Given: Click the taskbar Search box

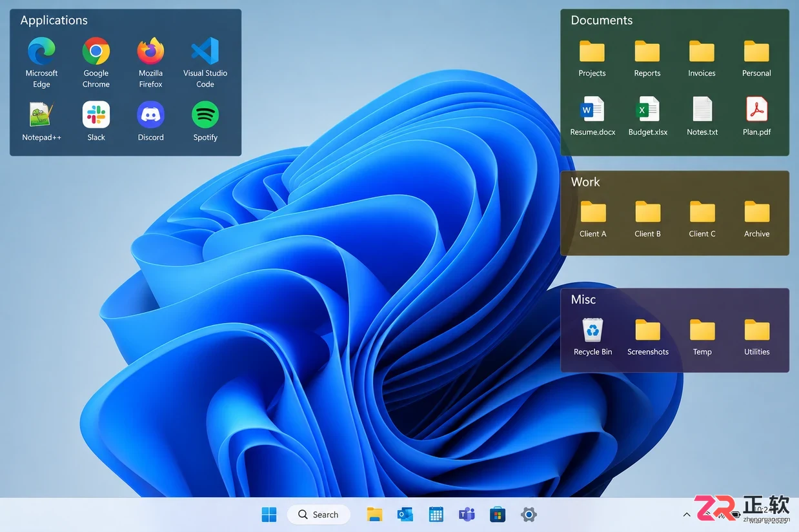Looking at the screenshot, I should 319,515.
